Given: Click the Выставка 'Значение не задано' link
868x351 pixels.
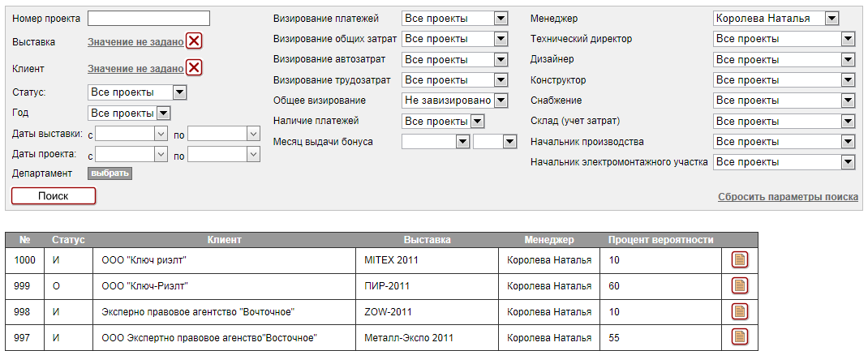Looking at the screenshot, I should [x=135, y=42].
